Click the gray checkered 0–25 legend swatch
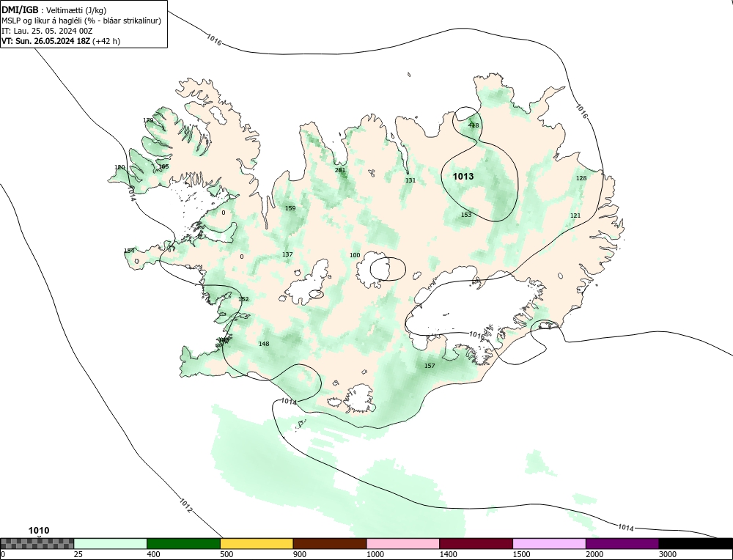Viewport: 733px width, 560px height. pyautogui.click(x=37, y=544)
